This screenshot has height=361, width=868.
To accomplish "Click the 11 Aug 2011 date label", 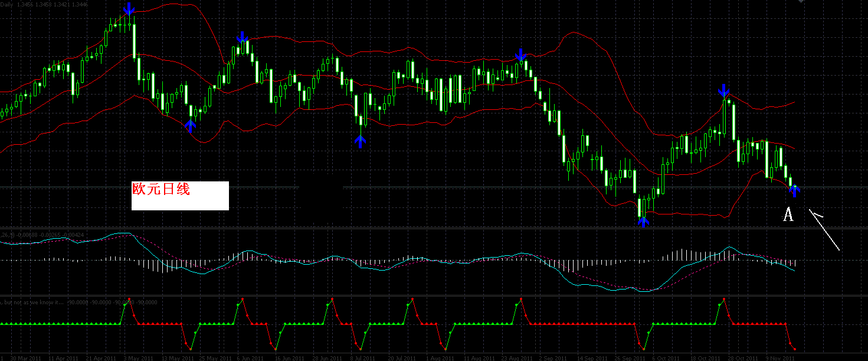I will (479, 358).
